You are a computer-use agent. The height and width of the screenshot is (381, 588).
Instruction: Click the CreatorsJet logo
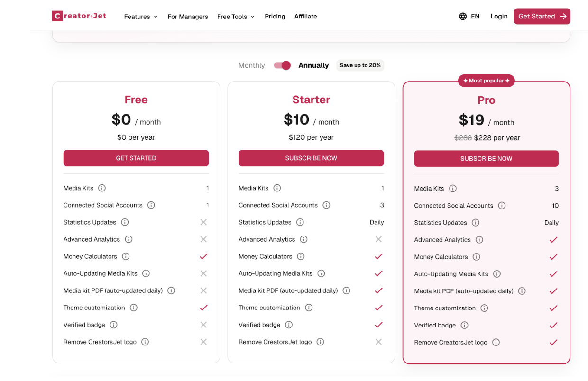click(x=79, y=16)
